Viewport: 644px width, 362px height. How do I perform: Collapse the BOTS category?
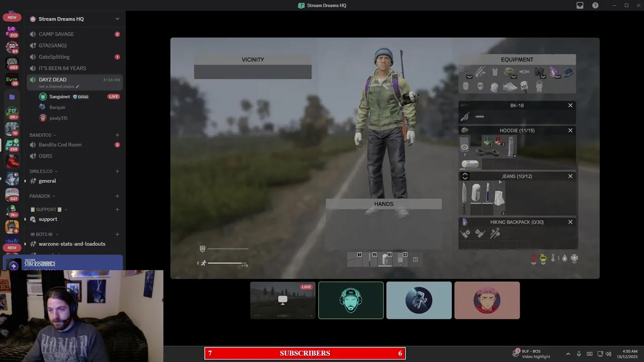44,234
